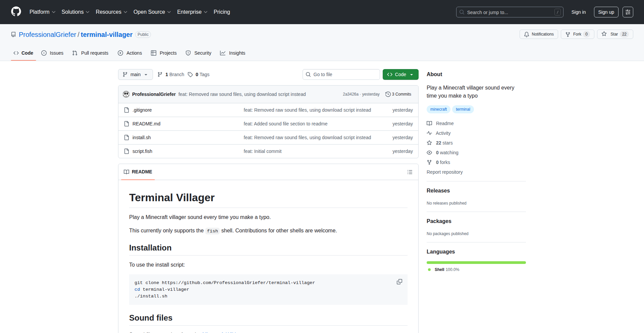Expand the Resources menu
The width and height of the screenshot is (644, 333).
(111, 12)
